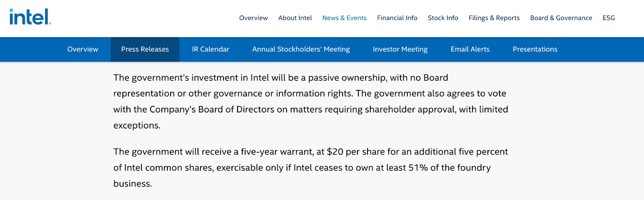
Task: Open the Financial Info section
Action: click(397, 18)
